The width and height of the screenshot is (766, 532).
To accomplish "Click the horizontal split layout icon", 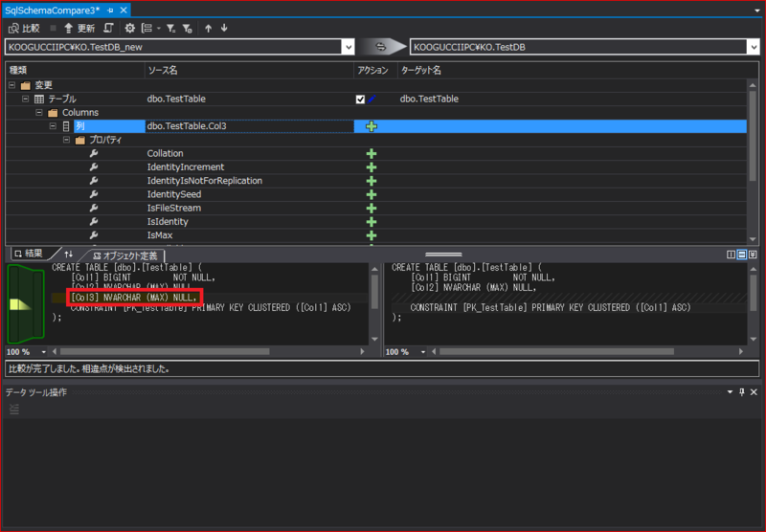I will click(741, 255).
